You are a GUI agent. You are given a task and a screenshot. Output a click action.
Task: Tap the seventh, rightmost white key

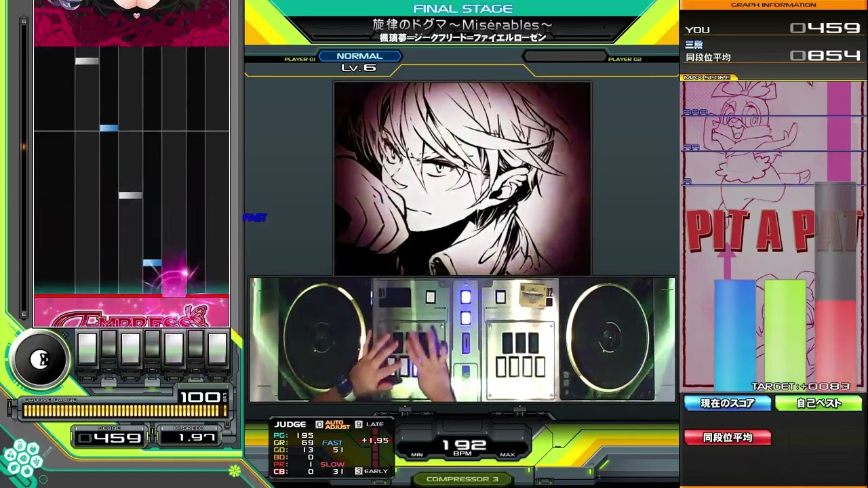point(217,348)
